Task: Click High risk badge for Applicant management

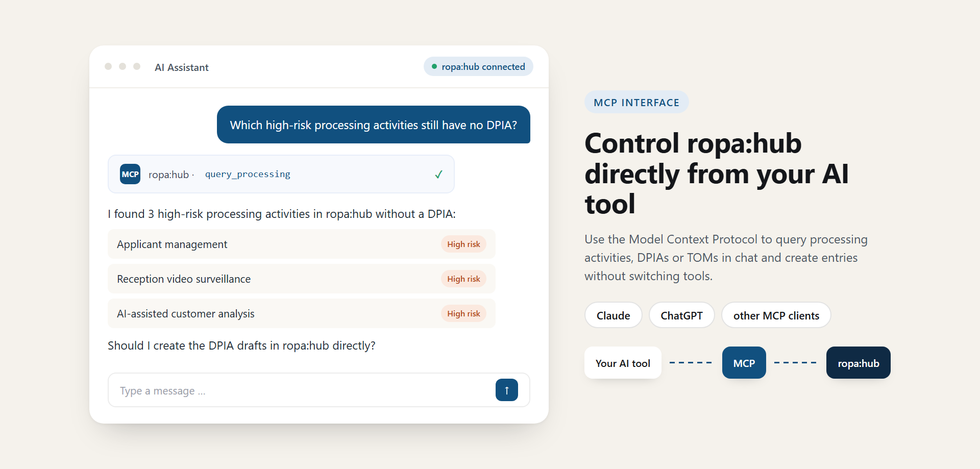Action: (x=463, y=244)
